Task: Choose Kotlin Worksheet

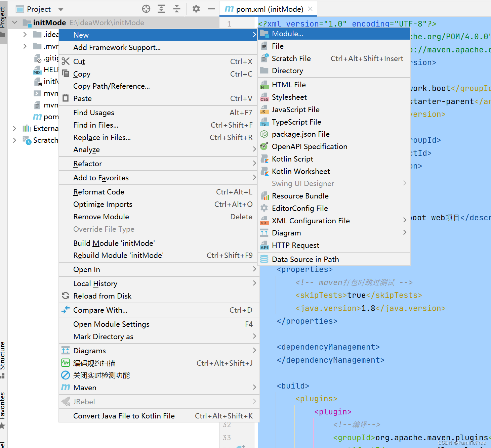Action: tap(334, 171)
